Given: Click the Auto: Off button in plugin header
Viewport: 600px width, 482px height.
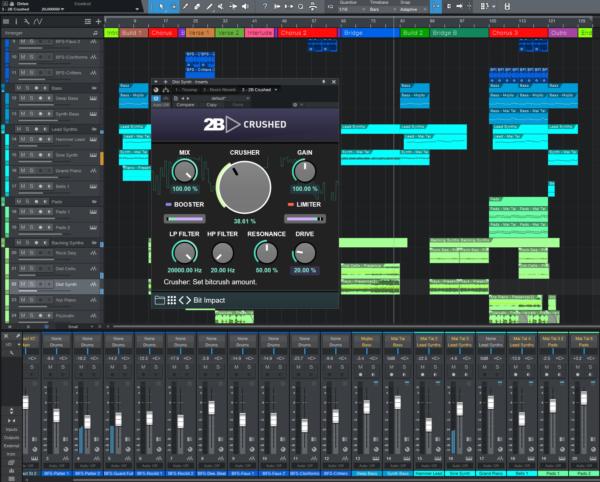Looking at the screenshot, I should tap(161, 105).
